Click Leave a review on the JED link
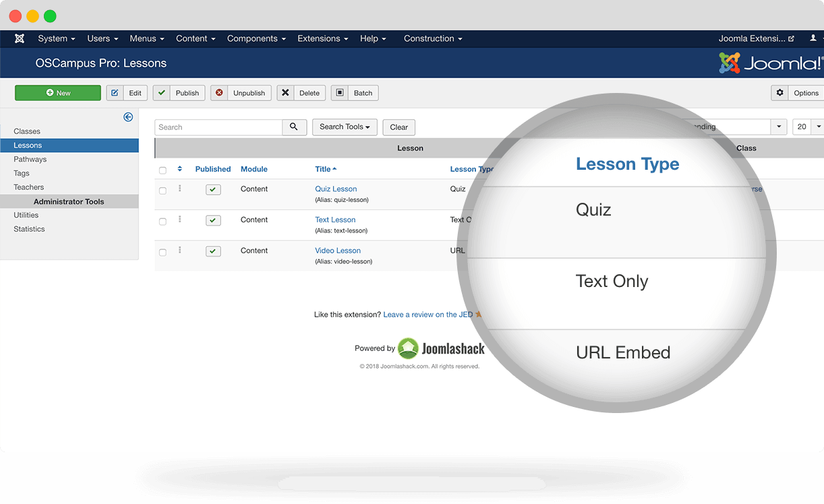The image size is (824, 504). coord(429,315)
